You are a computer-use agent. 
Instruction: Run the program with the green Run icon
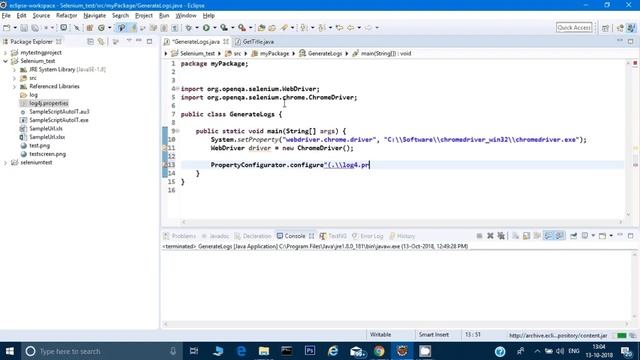click(206, 28)
